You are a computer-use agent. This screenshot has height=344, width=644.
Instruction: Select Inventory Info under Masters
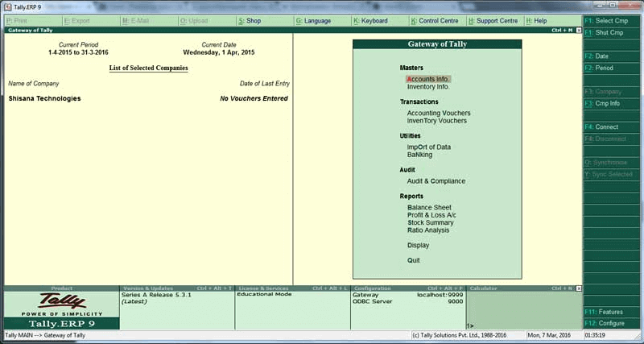pyautogui.click(x=428, y=87)
